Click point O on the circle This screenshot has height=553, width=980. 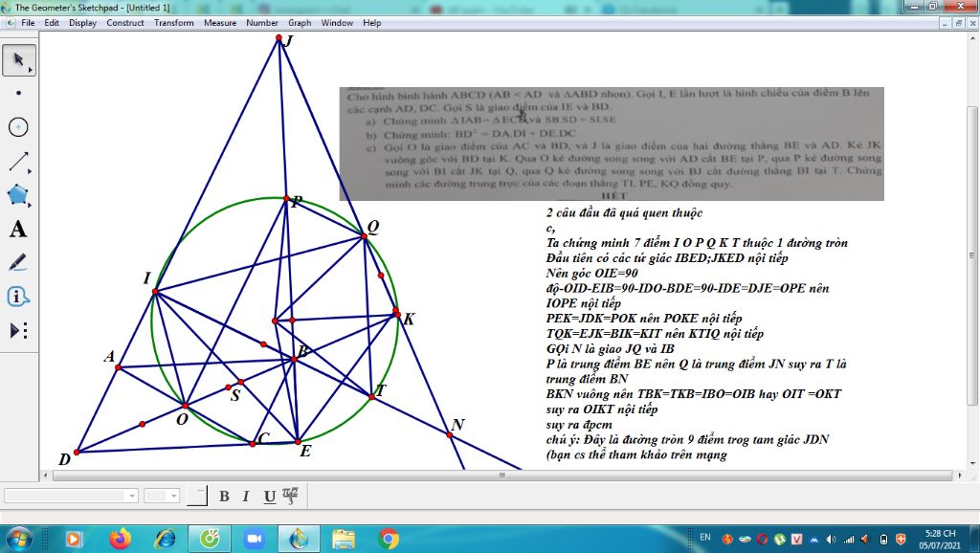[185, 407]
